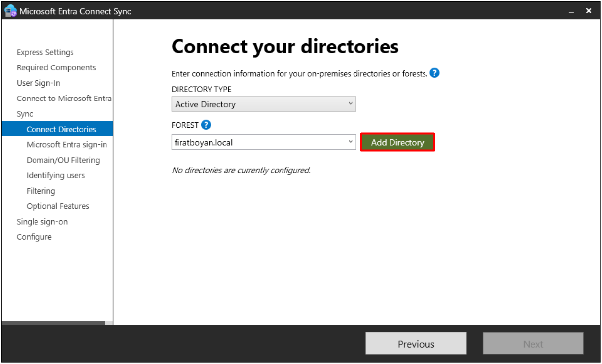The height and width of the screenshot is (364, 602).
Task: Open Microsoft Entra sign-in step
Action: (67, 144)
